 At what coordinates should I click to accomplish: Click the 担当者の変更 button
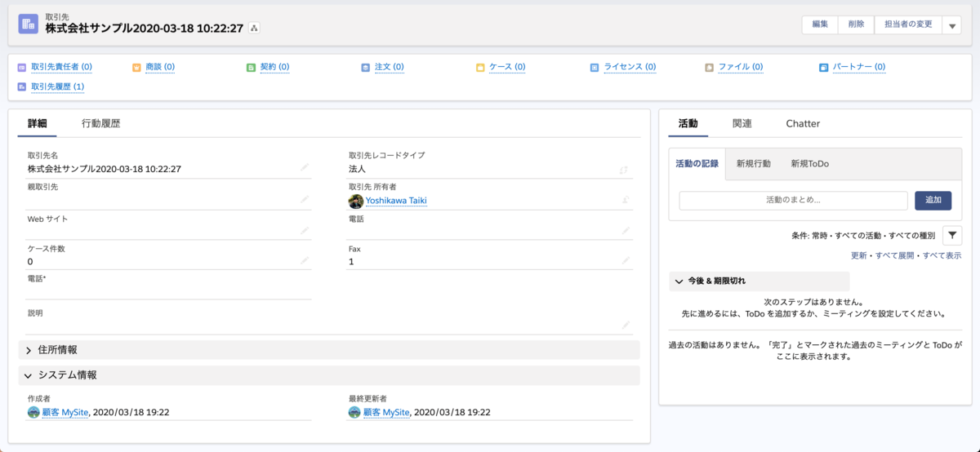[x=908, y=24]
